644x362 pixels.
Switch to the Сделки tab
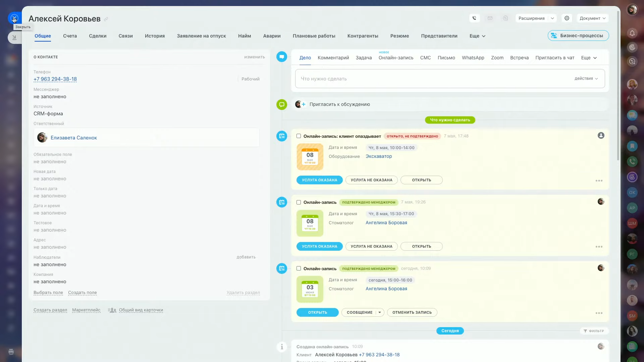point(98,36)
